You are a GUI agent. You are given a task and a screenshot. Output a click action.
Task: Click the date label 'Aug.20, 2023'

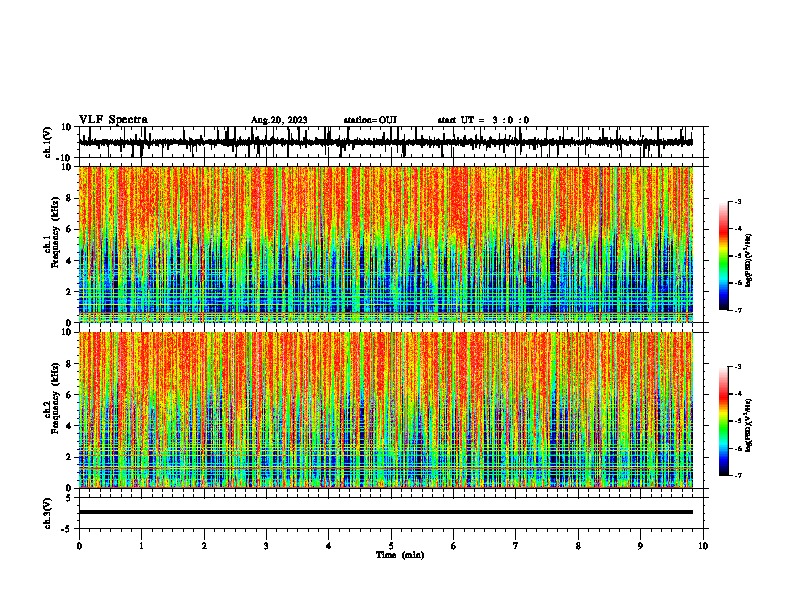click(x=279, y=120)
